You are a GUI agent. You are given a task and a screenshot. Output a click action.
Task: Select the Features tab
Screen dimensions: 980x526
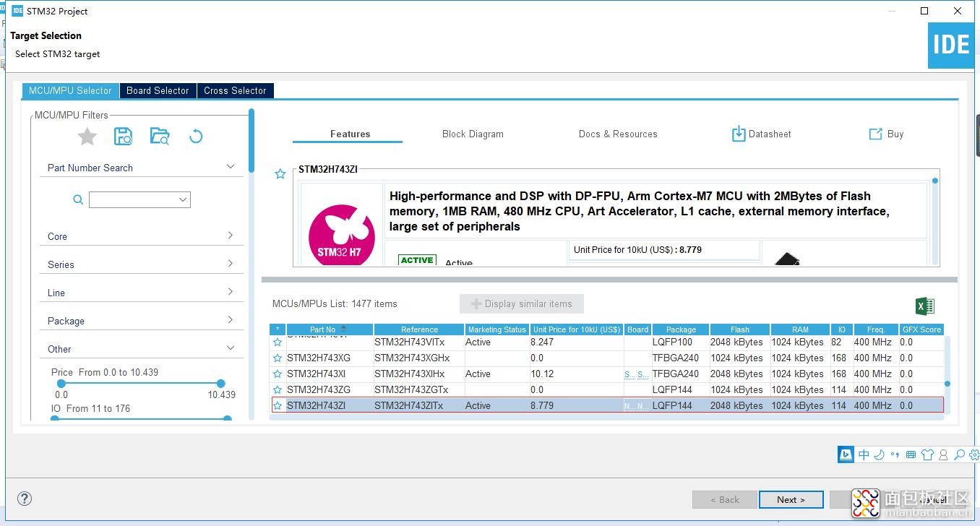[350, 134]
